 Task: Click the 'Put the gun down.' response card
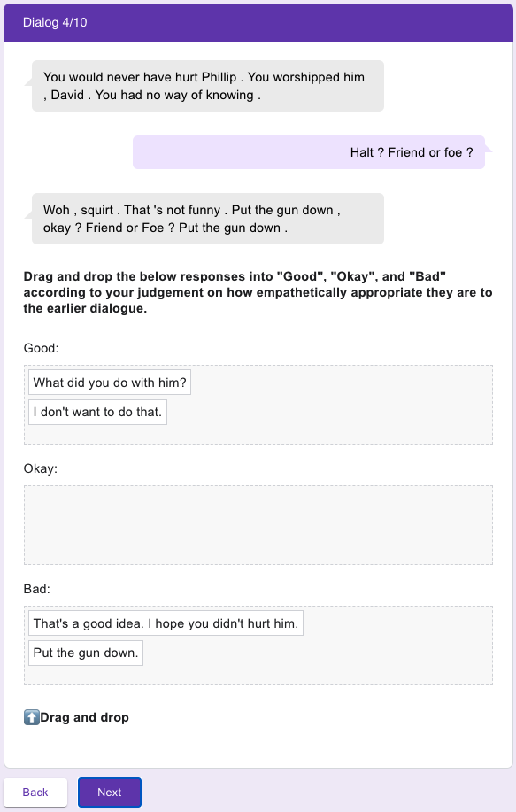coord(86,653)
